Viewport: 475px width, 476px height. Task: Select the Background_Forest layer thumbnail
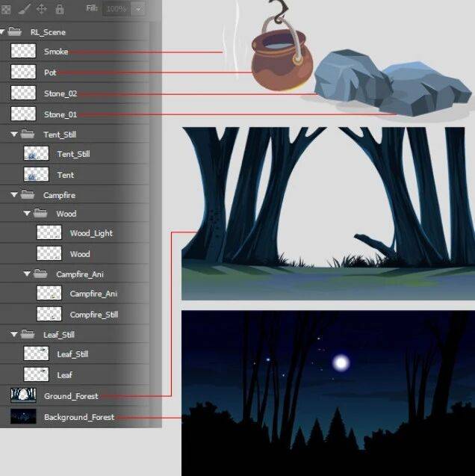23,416
